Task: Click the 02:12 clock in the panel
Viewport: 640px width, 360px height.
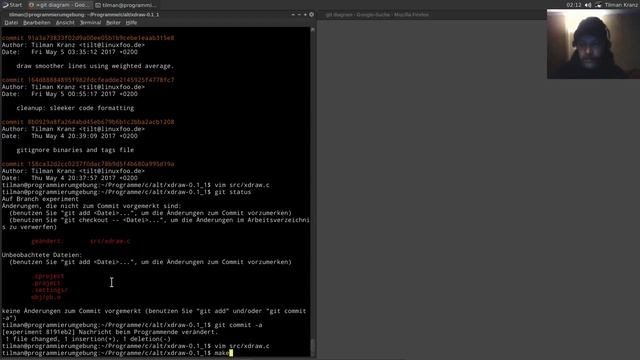Action: (573, 5)
